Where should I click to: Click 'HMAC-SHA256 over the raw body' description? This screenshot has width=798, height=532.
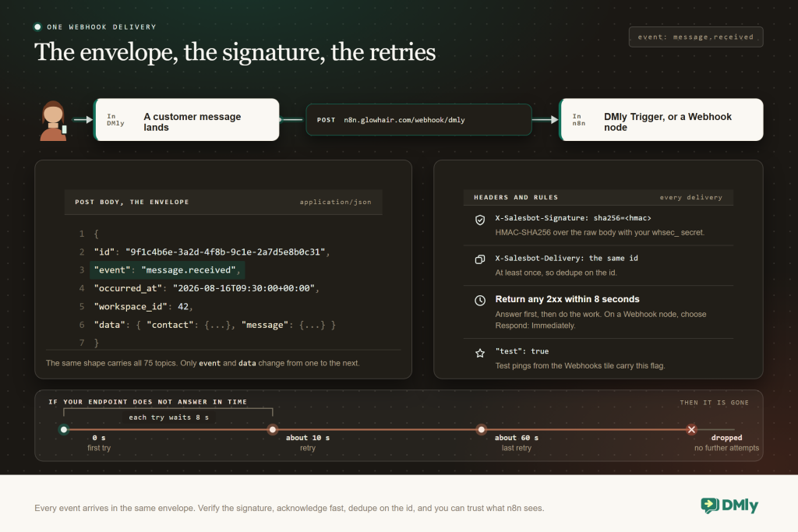tap(600, 232)
